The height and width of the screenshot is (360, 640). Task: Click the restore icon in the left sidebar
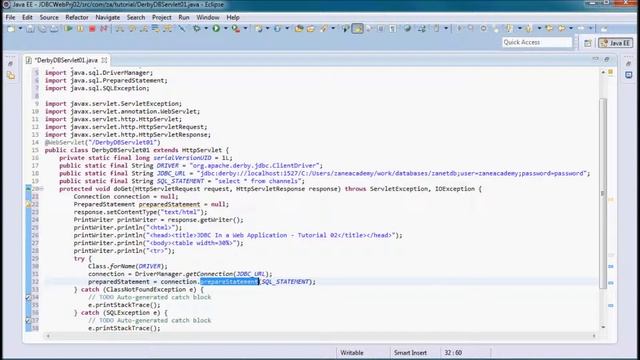coord(11,64)
